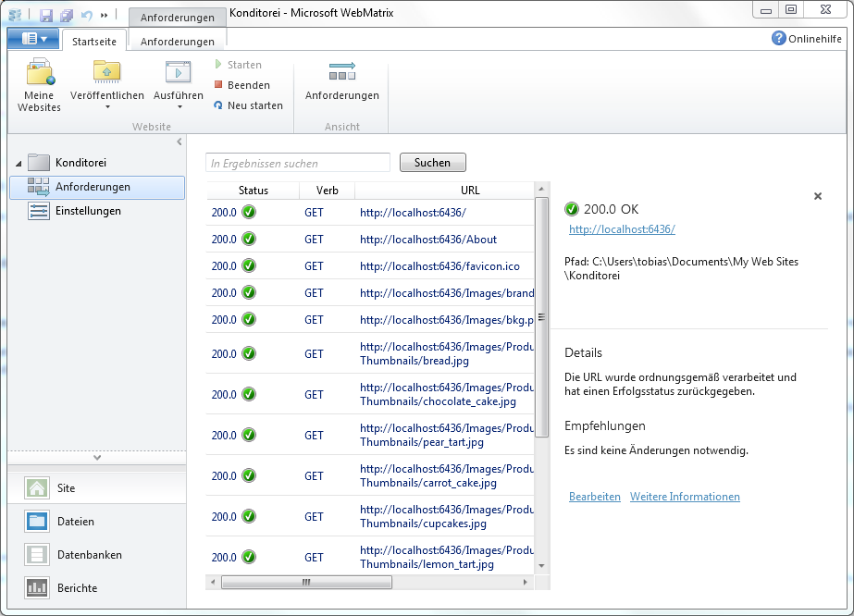Collapse the Konditorei tree node
Image resolution: width=854 pixels, height=616 pixels.
tap(19, 163)
